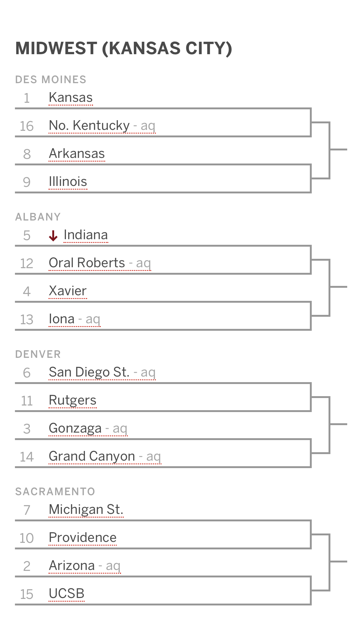Image resolution: width=364 pixels, height=626 pixels.
Task: Open the Kansas team link
Action: (71, 97)
